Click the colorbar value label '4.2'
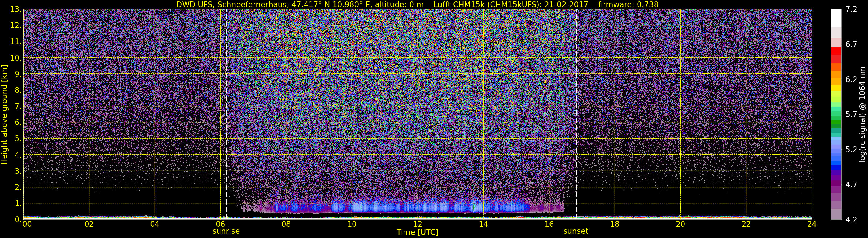The width and height of the screenshot is (868, 238). tap(851, 220)
